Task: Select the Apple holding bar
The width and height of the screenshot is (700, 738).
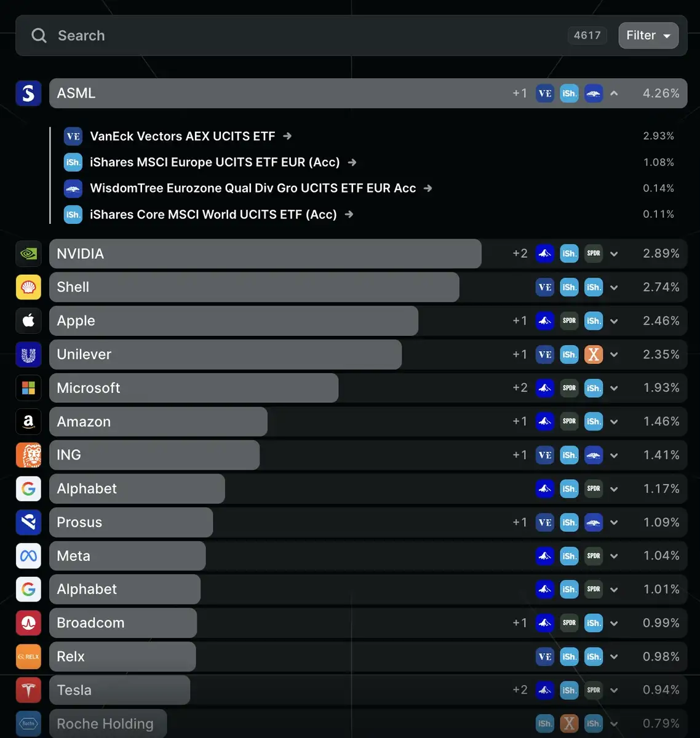Action: coord(234,321)
